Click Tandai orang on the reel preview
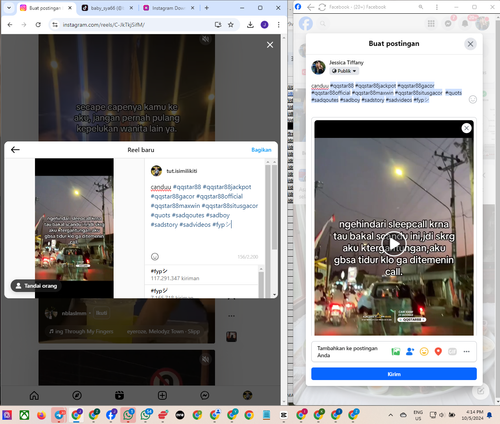The image size is (500, 424). click(x=36, y=286)
